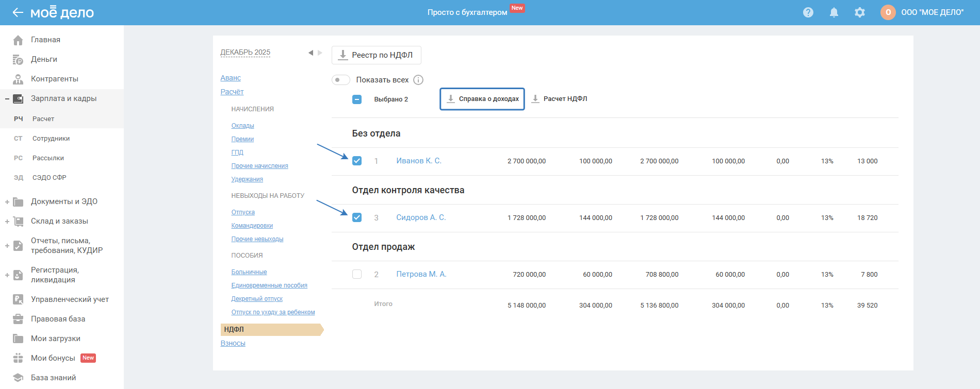Check Петрова М. А. checkbox
The height and width of the screenshot is (389, 980).
pyautogui.click(x=357, y=274)
